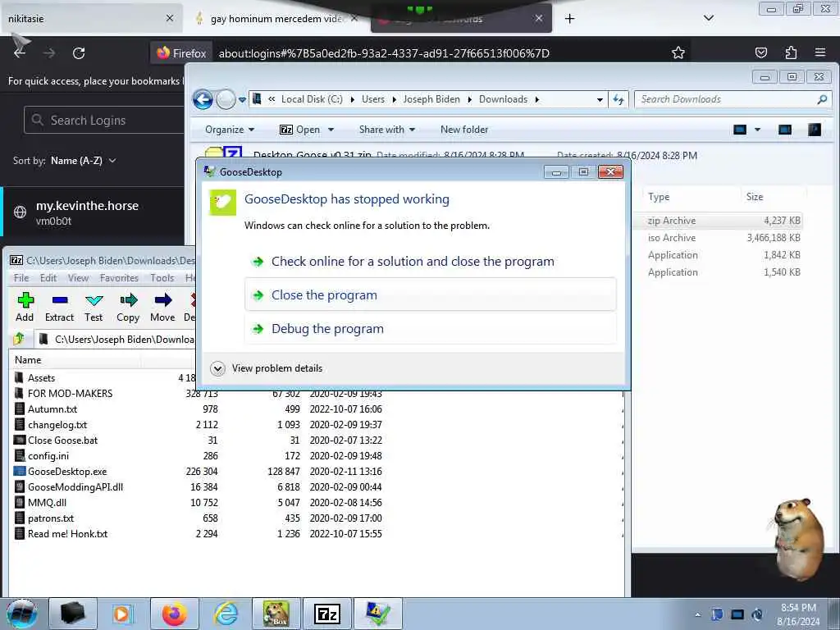
Task: Click the Search Logins field
Action: (x=104, y=120)
